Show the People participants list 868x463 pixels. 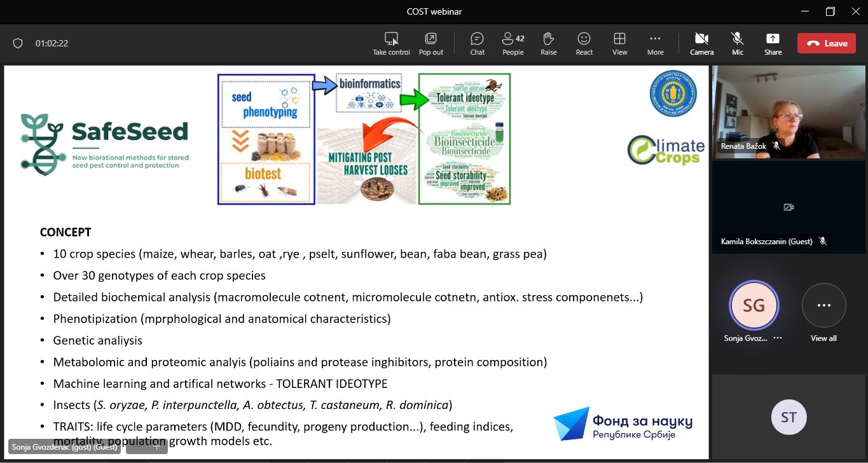pyautogui.click(x=513, y=43)
